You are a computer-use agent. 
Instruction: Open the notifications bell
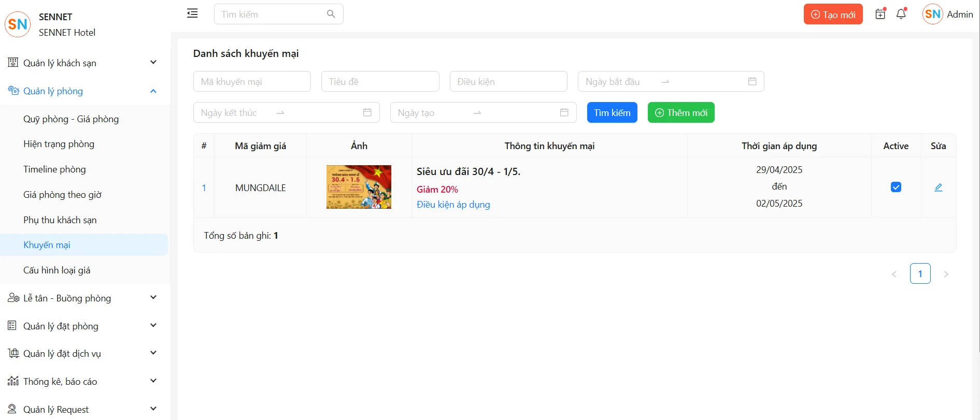click(901, 14)
